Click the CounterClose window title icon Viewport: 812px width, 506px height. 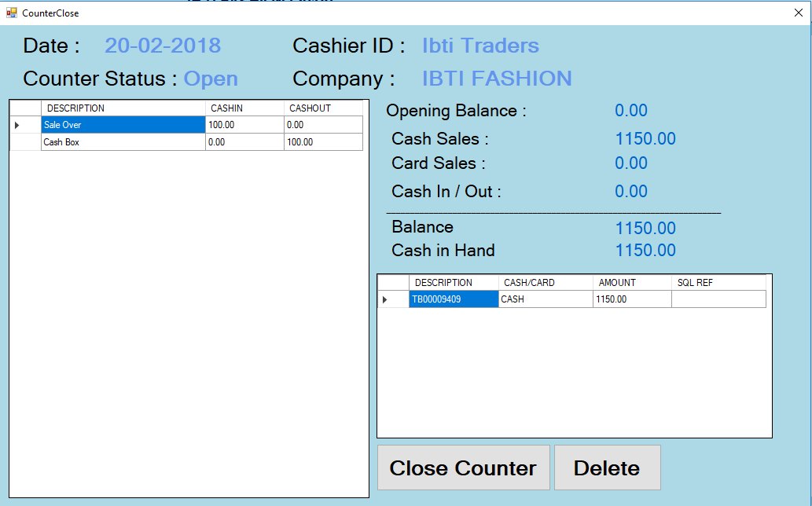(12, 13)
